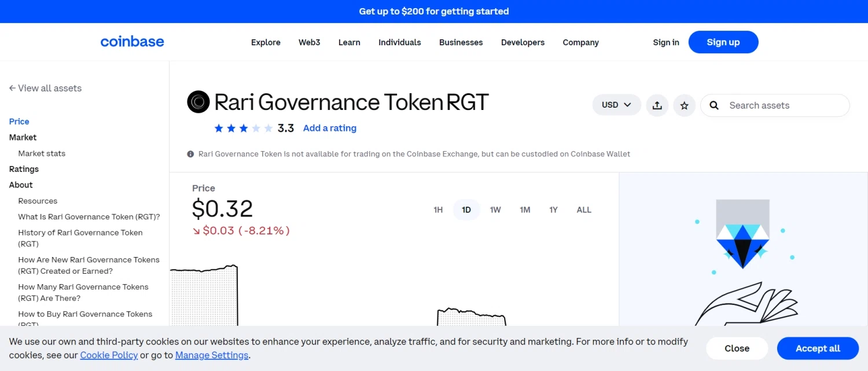The image size is (868, 371).
Task: Select the ALL chart range
Action: coord(584,210)
